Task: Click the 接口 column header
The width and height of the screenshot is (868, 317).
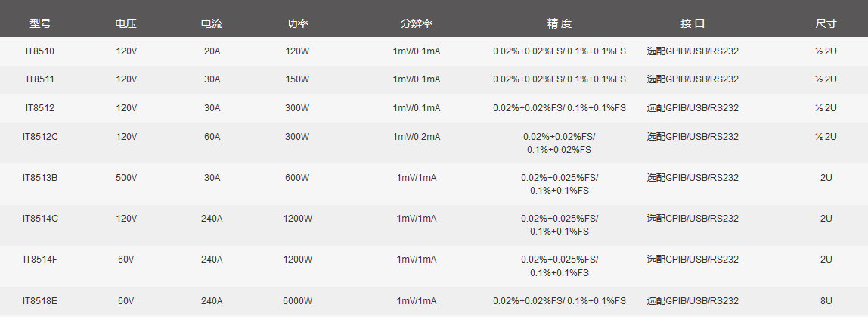Action: [693, 23]
